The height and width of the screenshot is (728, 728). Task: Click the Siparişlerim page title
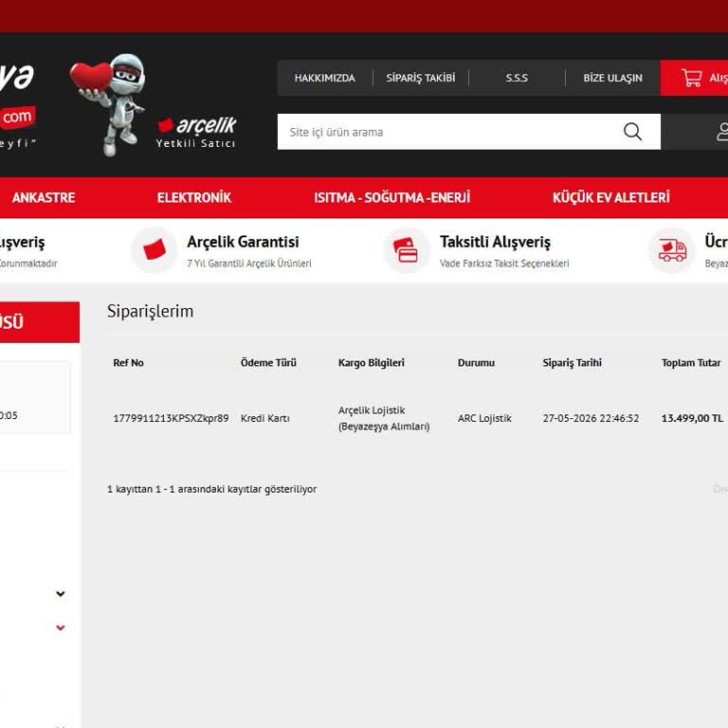coord(150,311)
